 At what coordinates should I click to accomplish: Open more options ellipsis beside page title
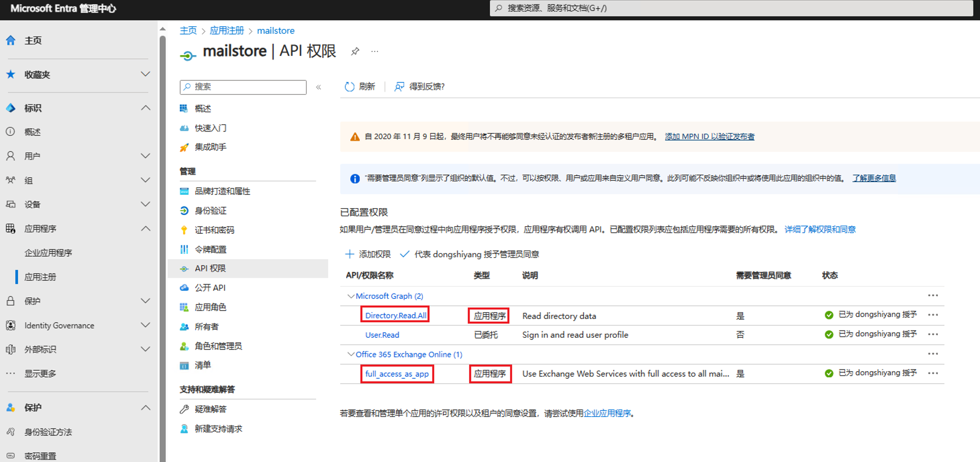(x=375, y=51)
